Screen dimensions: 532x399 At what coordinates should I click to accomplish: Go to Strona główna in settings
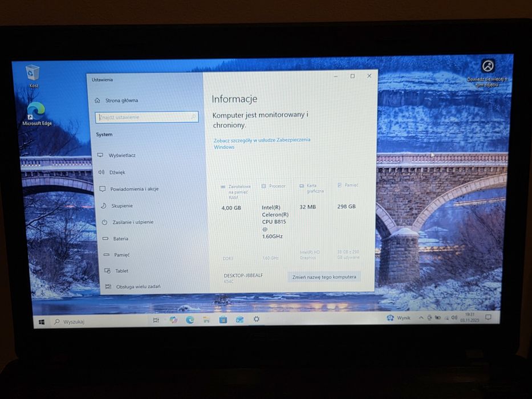click(x=116, y=100)
